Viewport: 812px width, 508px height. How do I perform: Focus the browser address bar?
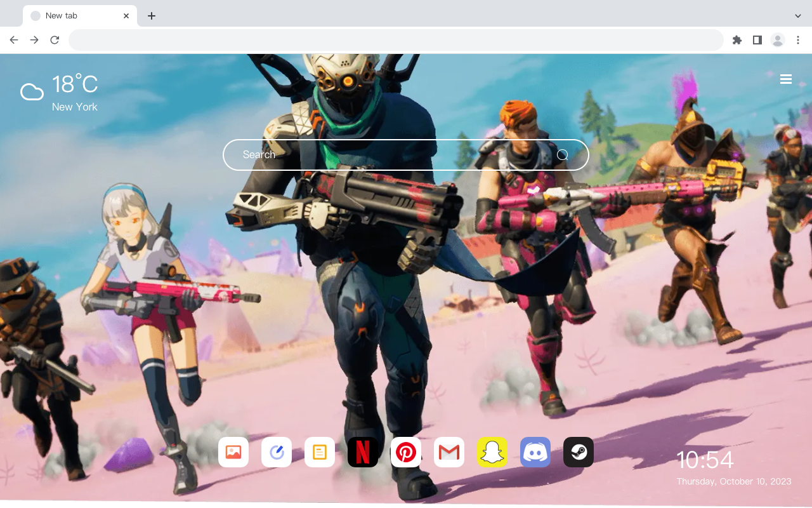pos(396,40)
